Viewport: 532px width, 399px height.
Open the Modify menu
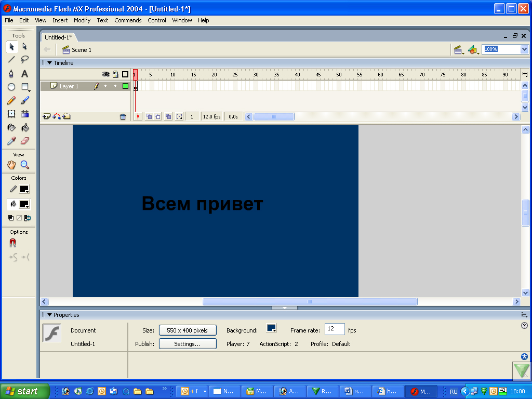pyautogui.click(x=82, y=20)
